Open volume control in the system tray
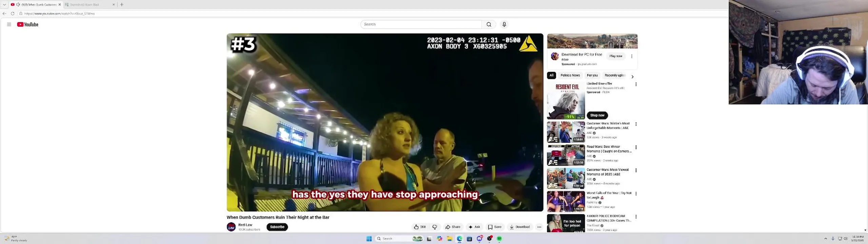This screenshot has height=244, width=868. tap(846, 239)
